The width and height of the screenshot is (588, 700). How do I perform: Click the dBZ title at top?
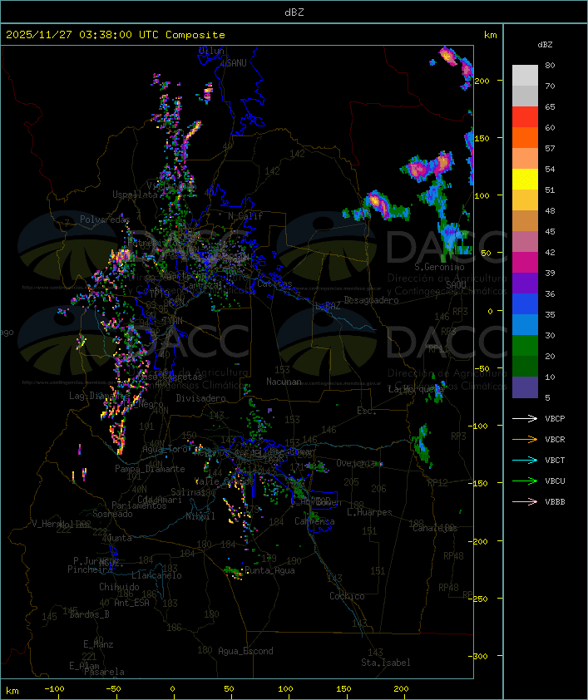(x=294, y=12)
